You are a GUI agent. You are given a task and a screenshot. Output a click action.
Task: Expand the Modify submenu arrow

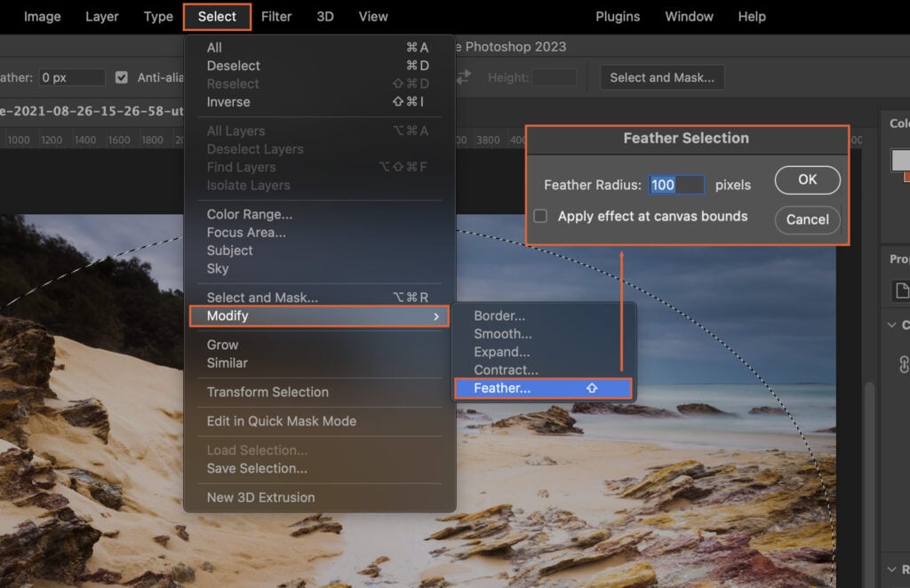pos(437,316)
